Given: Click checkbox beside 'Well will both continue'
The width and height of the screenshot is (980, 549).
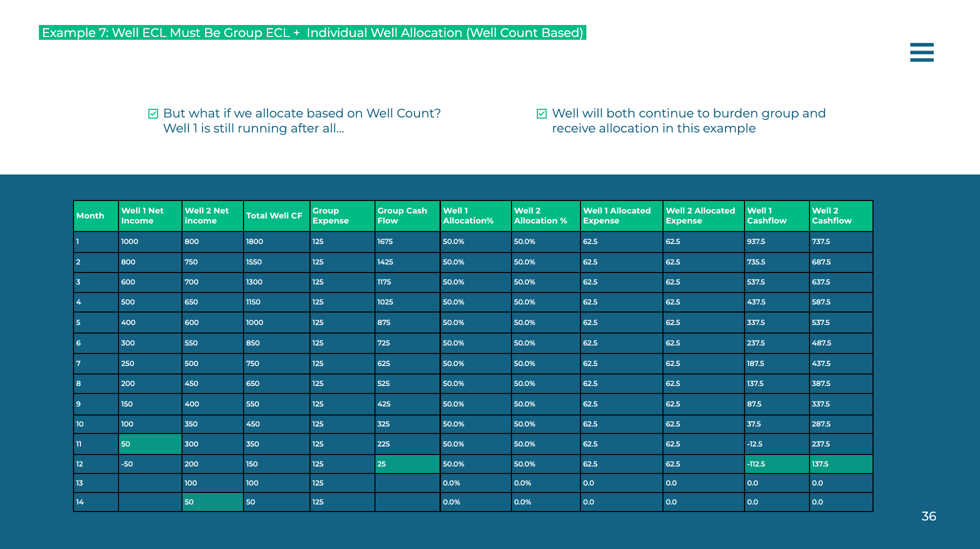Looking at the screenshot, I should [541, 114].
